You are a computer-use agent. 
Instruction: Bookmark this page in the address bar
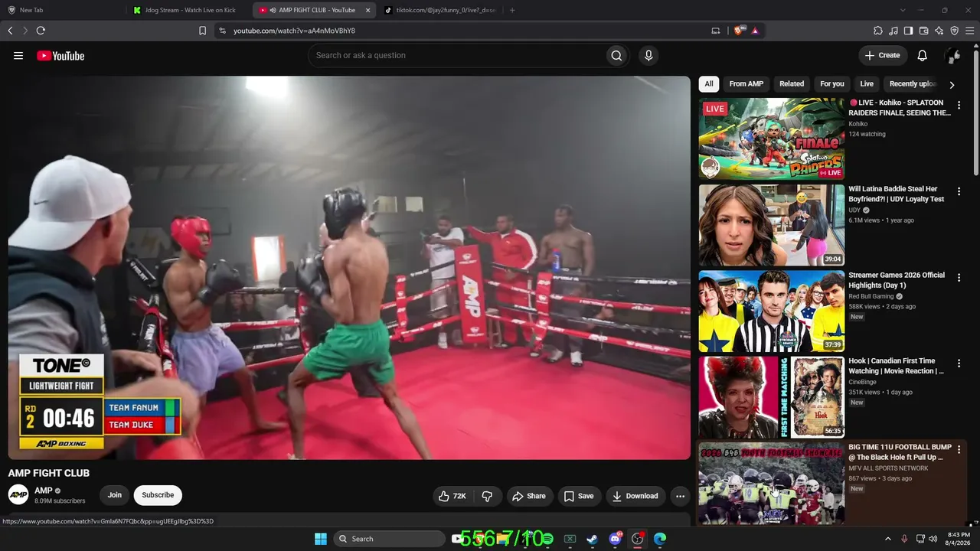click(202, 31)
